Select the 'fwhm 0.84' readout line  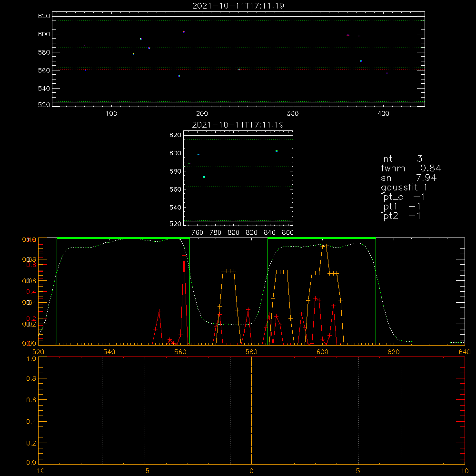[411, 168]
